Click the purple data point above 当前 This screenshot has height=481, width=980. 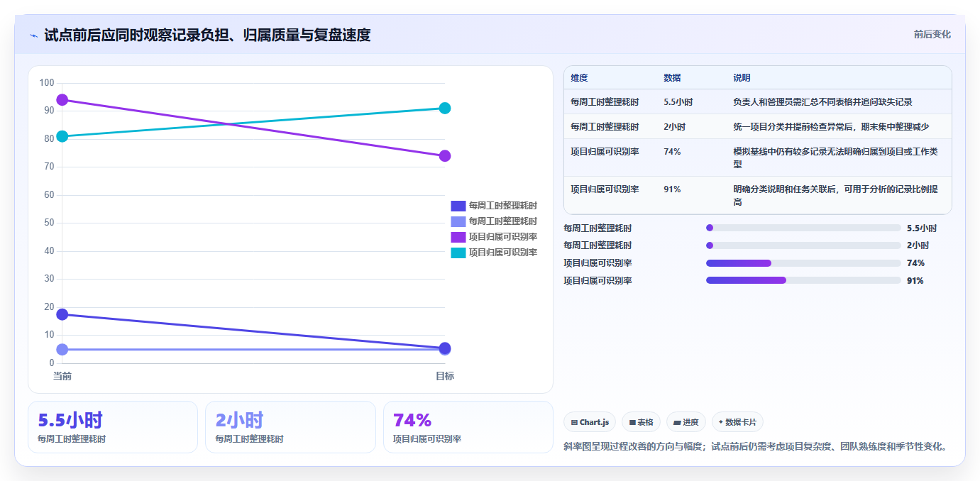[x=62, y=100]
